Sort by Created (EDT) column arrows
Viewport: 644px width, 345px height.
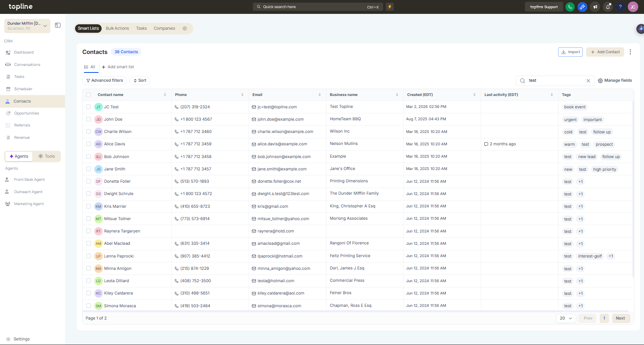point(475,95)
